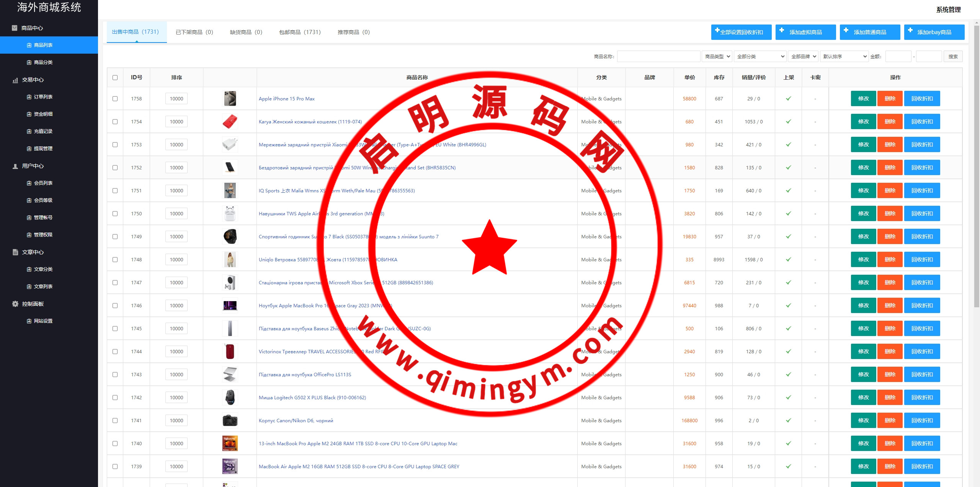
Task: Click the 商品名称 search input field
Action: pyautogui.click(x=658, y=57)
